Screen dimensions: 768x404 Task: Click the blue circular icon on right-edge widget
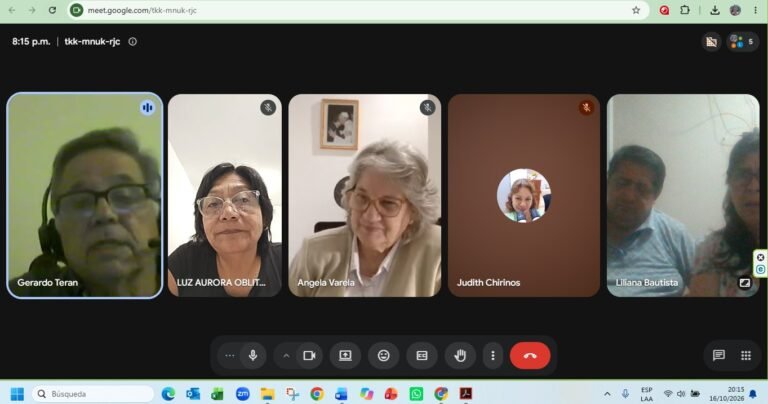pyautogui.click(x=760, y=269)
